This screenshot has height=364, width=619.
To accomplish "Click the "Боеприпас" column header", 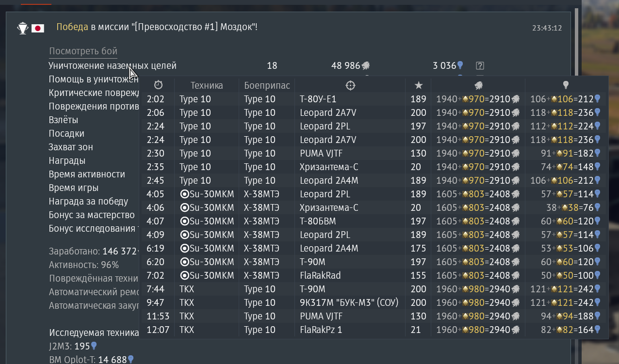I will coord(267,85).
